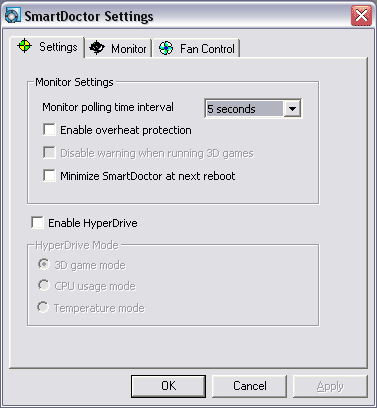Click the Cancel button
Viewport: 377px width, 408px height.
click(249, 386)
